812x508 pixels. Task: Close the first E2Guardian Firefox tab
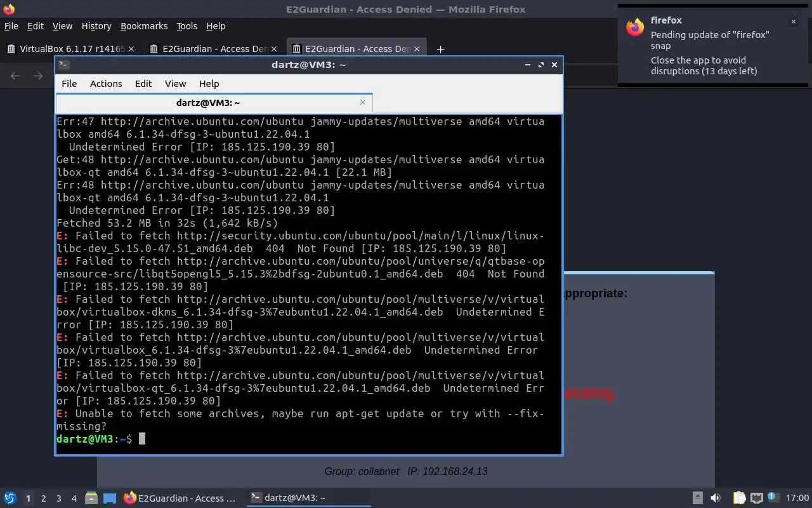pos(274,49)
